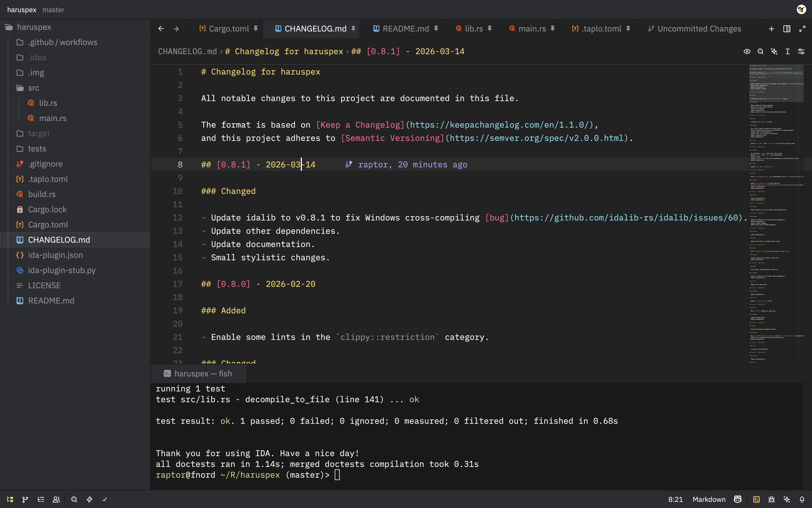Expand the tests folder

(x=37, y=149)
